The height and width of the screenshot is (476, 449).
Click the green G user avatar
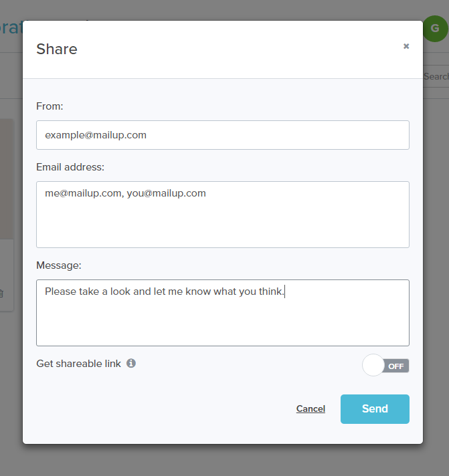click(435, 29)
